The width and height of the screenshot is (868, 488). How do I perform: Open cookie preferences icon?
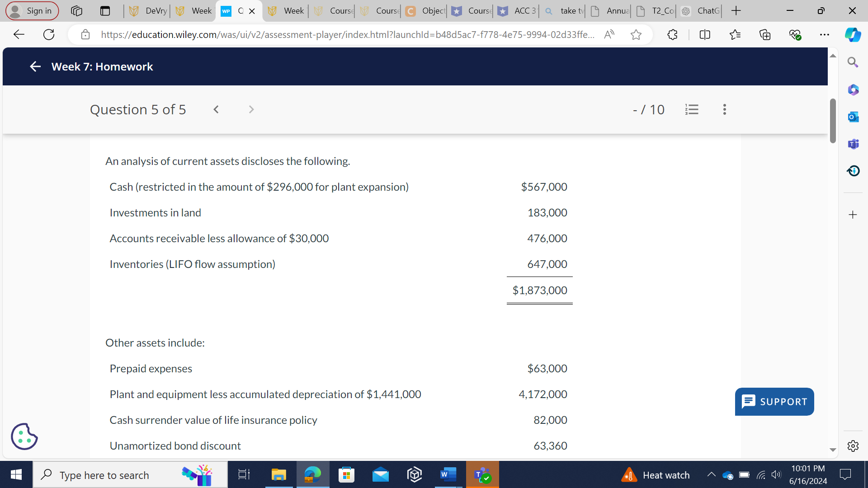pyautogui.click(x=24, y=436)
